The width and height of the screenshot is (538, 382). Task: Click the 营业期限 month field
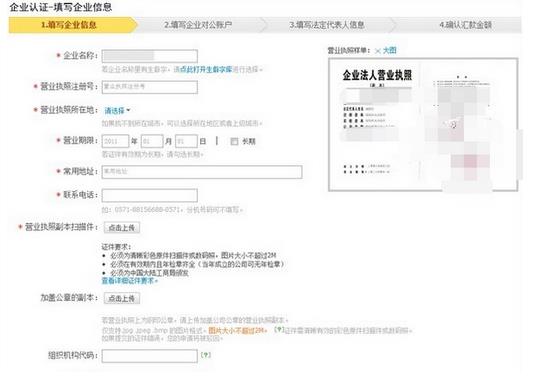(x=152, y=141)
